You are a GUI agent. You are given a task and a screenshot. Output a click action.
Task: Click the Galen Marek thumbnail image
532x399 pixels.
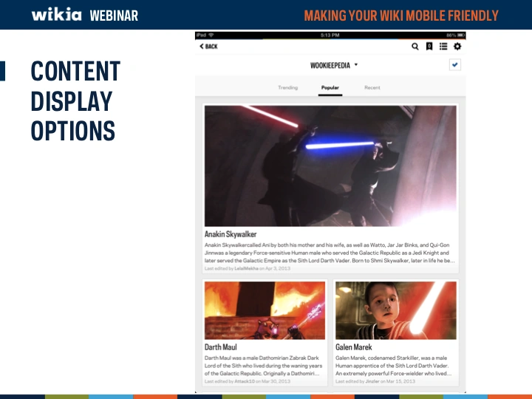pos(395,310)
